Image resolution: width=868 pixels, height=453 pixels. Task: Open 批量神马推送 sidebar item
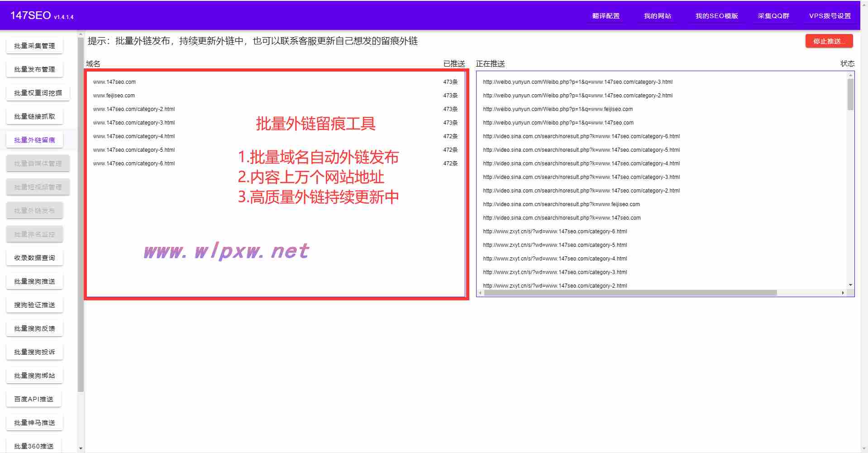click(34, 423)
